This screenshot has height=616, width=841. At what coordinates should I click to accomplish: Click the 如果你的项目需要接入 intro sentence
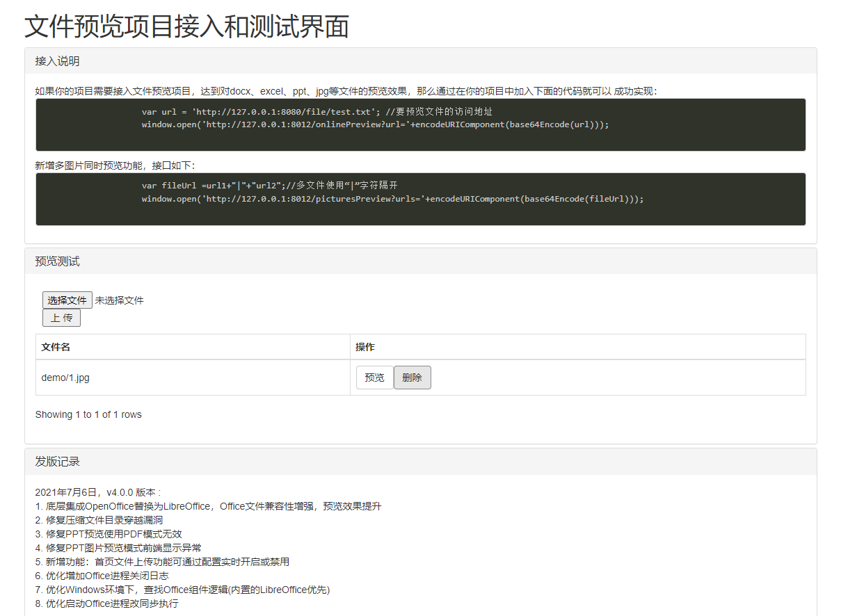tap(346, 91)
